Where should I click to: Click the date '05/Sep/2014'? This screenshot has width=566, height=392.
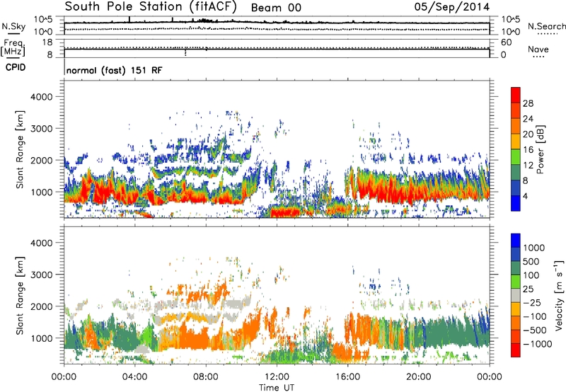pyautogui.click(x=452, y=7)
